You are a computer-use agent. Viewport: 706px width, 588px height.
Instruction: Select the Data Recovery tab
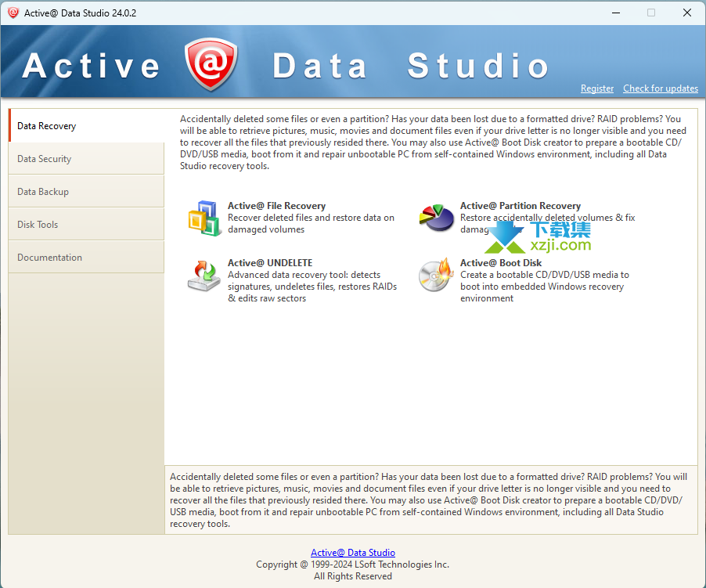[86, 125]
